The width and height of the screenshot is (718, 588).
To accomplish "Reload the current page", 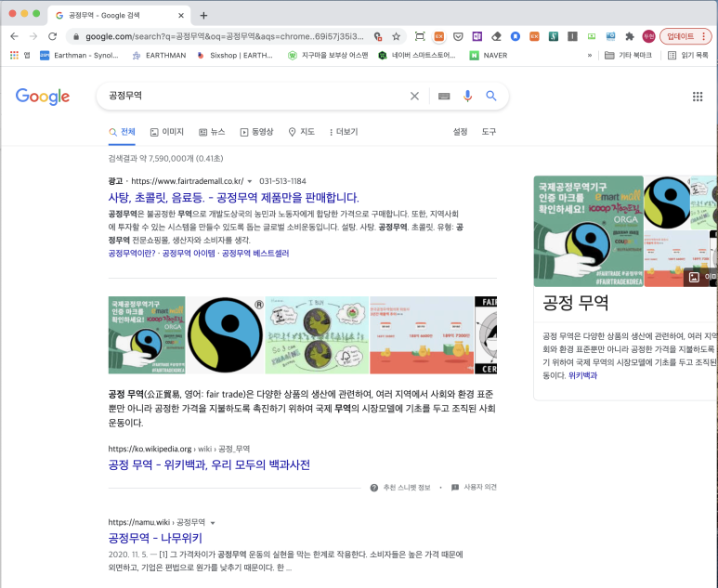I will (x=52, y=36).
